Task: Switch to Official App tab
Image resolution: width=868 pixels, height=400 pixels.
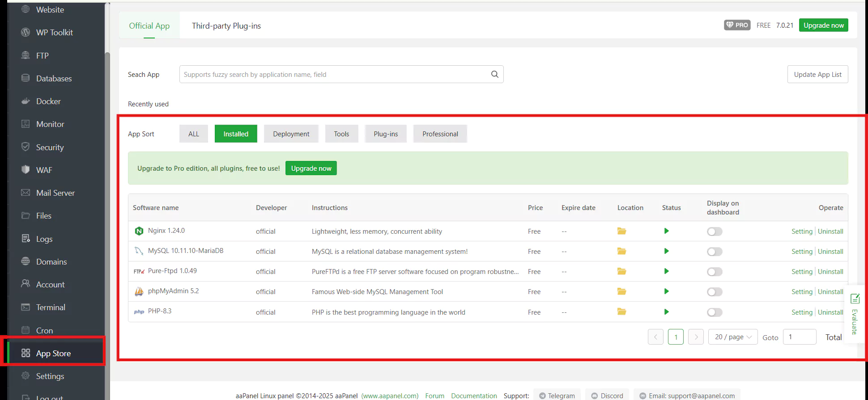Action: (x=149, y=25)
